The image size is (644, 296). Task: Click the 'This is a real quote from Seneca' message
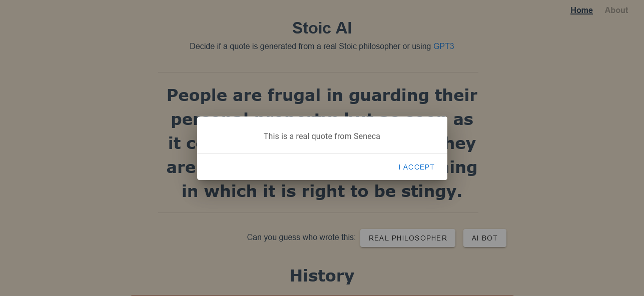pos(322,136)
